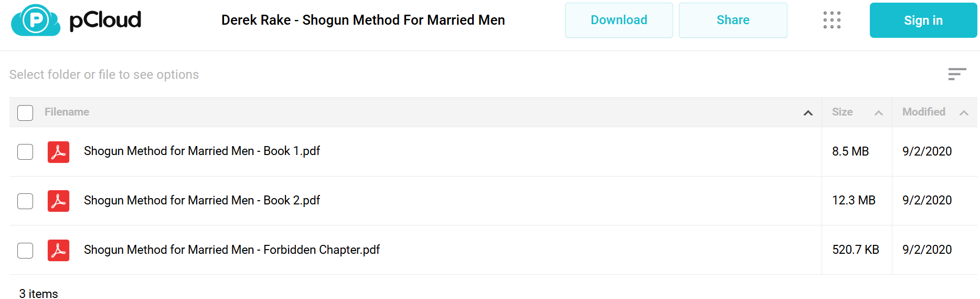Viewport: 980px width, 299px height.
Task: Click the Sign in button
Action: pyautogui.click(x=923, y=20)
